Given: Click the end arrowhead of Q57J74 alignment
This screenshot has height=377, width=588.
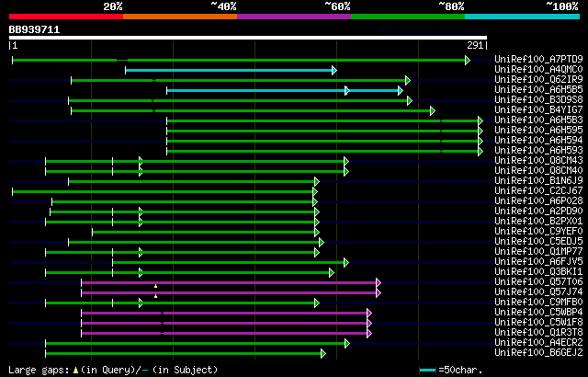Looking at the screenshot, I should click(379, 292).
